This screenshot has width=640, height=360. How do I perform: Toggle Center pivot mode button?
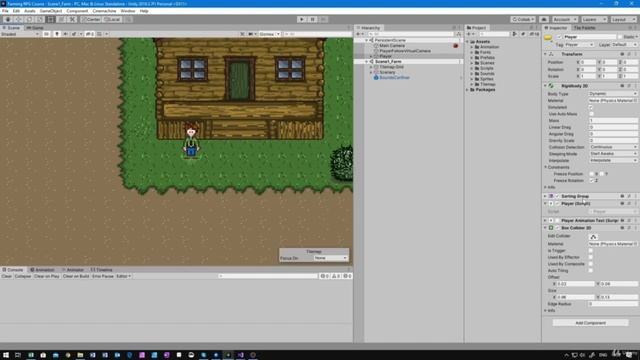91,19
